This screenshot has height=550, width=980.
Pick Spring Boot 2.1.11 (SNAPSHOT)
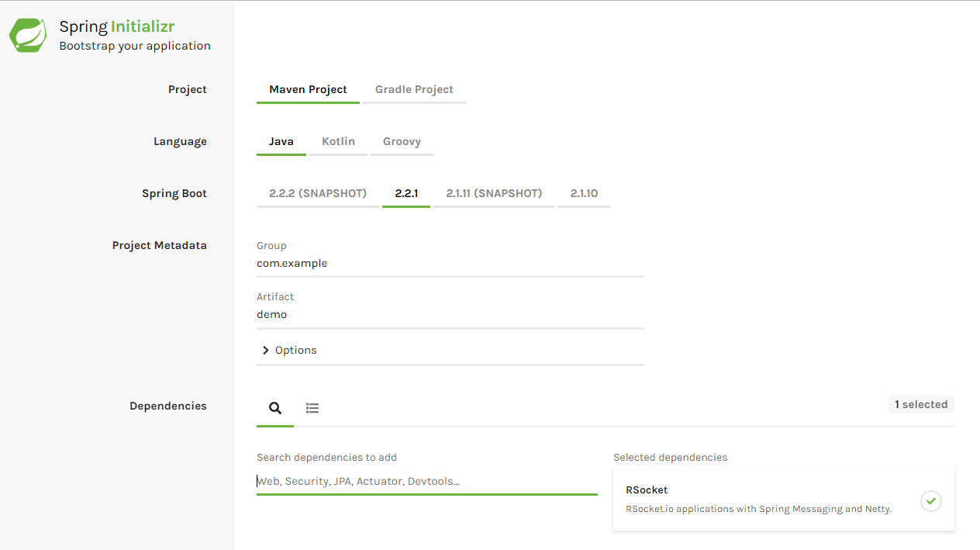[494, 194]
